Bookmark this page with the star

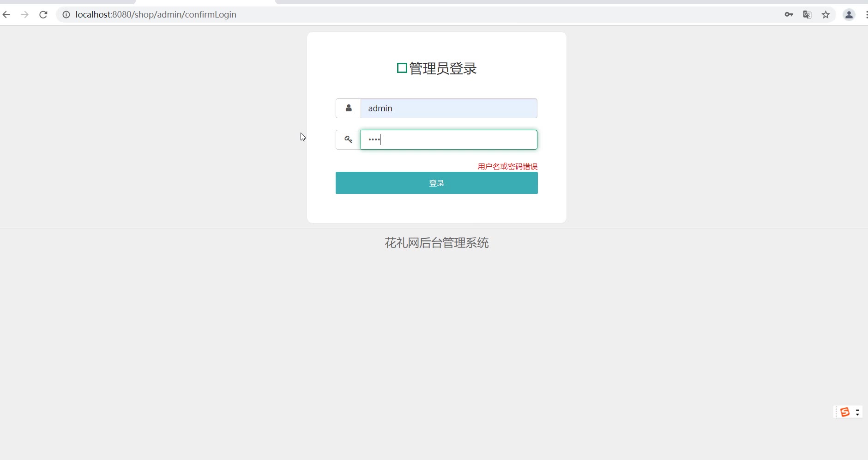[x=826, y=15]
